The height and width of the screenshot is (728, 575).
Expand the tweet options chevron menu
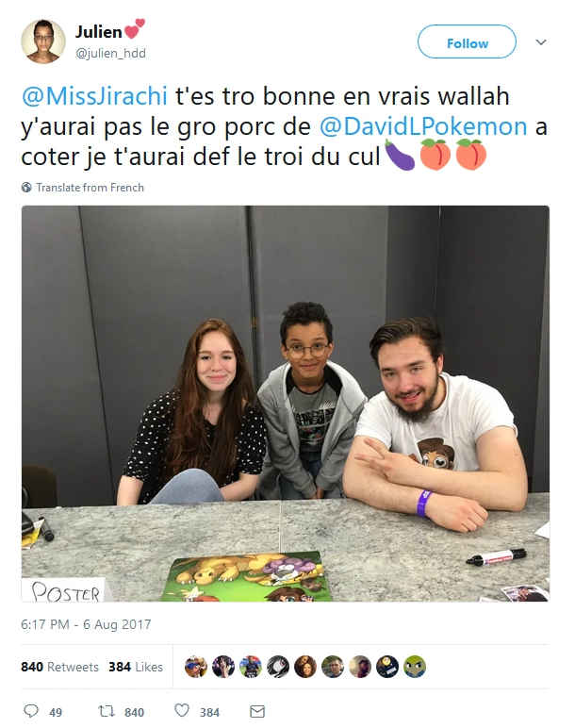[541, 42]
